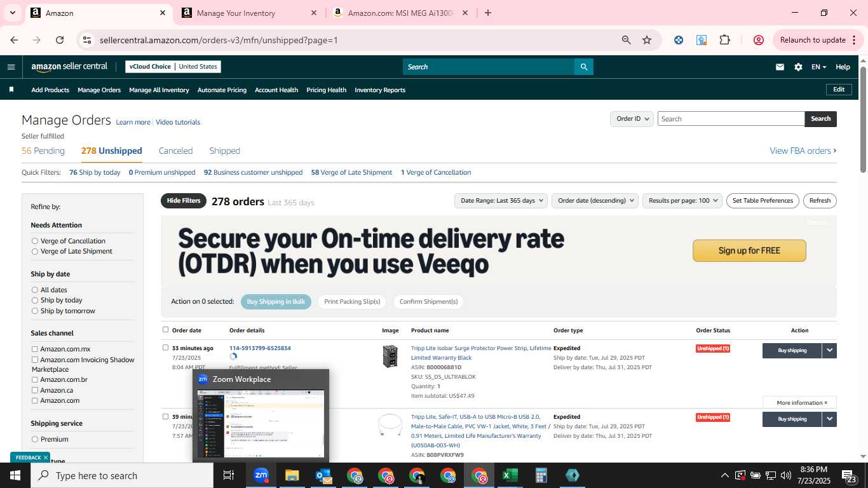
Task: Open the Seller Central hamburger menu
Action: point(11,67)
